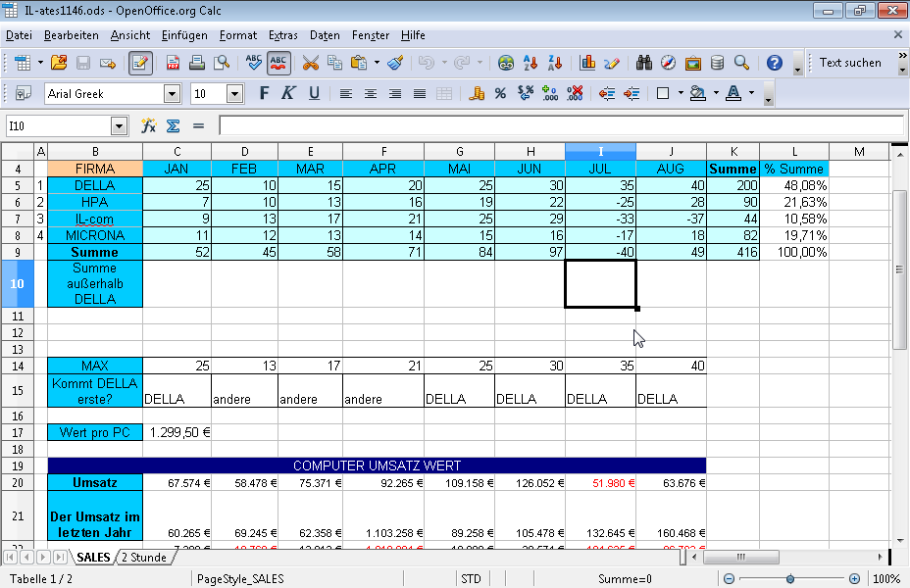Click the Copy icon
The height and width of the screenshot is (588, 910).
pyautogui.click(x=334, y=63)
